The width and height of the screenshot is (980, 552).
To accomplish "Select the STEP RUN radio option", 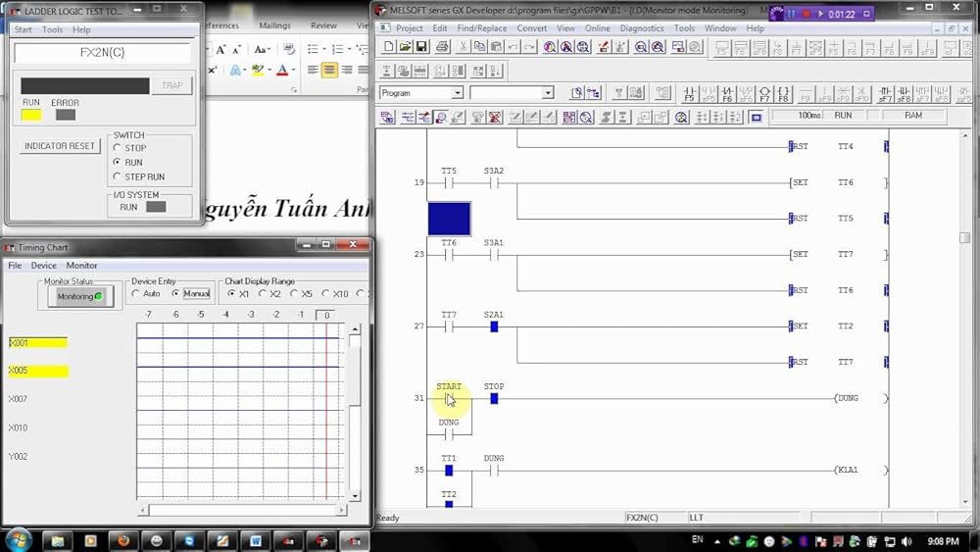I will pyautogui.click(x=118, y=177).
